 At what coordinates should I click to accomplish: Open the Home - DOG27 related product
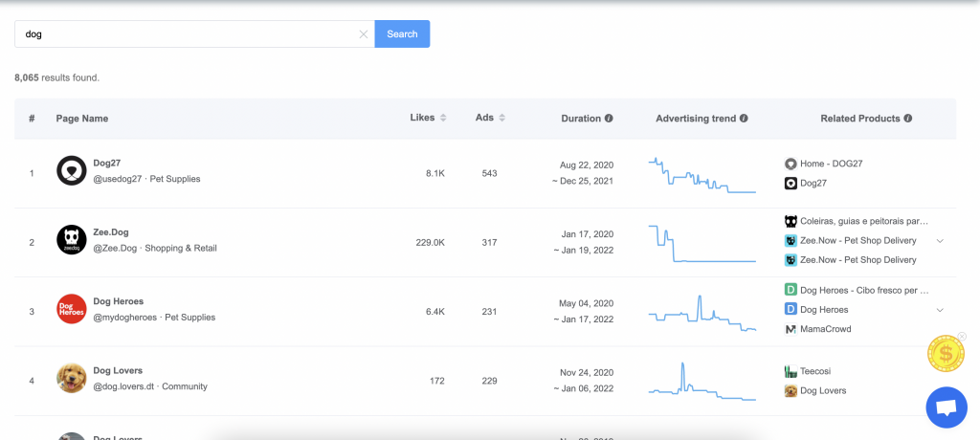click(x=832, y=164)
